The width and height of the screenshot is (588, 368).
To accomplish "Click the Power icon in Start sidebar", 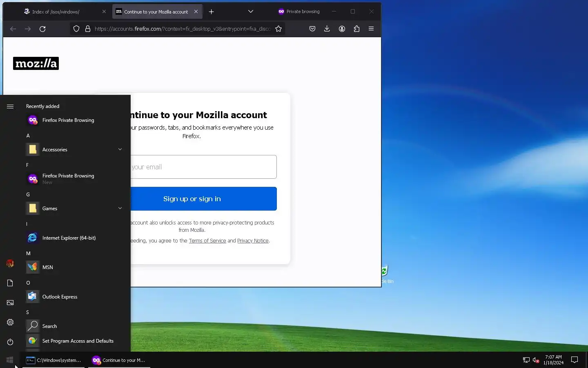I will 10,342.
